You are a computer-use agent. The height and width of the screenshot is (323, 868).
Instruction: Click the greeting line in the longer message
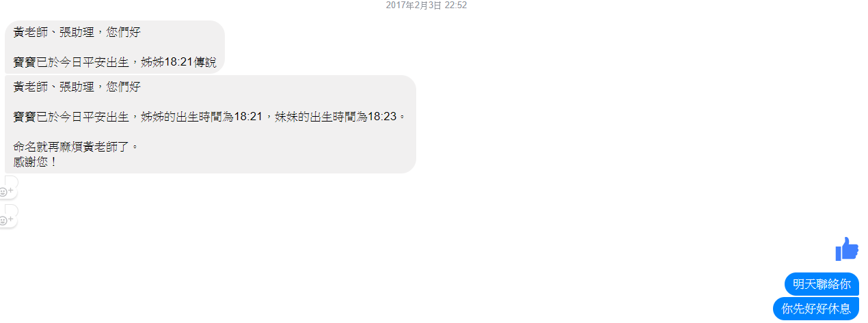(77, 87)
